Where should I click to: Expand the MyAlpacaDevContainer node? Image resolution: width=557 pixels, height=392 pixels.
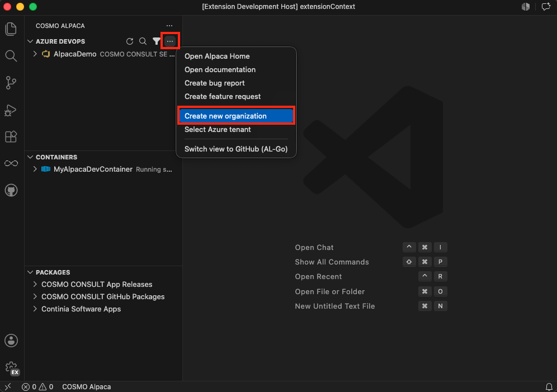click(35, 169)
